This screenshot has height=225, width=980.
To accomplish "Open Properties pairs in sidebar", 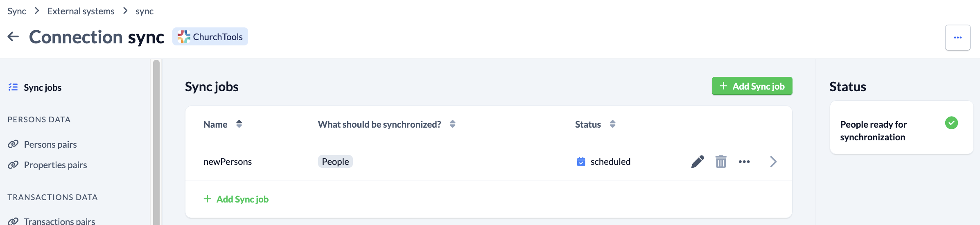I will [x=55, y=165].
